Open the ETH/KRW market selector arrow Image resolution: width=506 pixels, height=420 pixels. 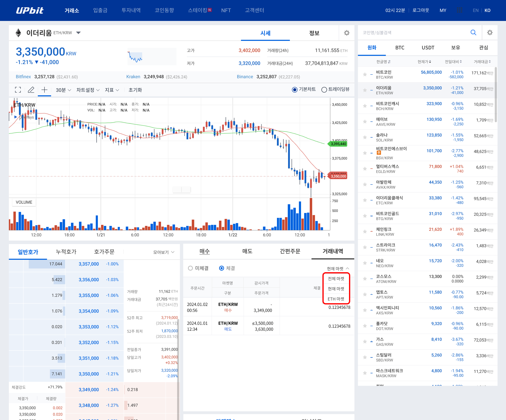78,33
